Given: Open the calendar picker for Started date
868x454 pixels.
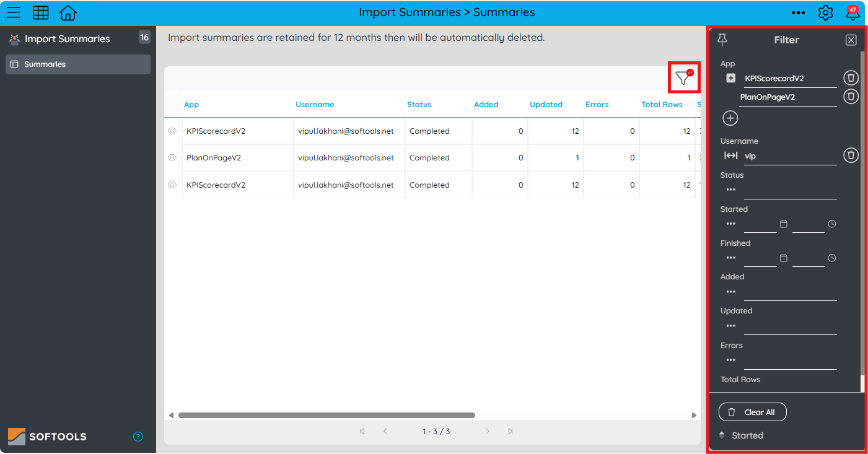Looking at the screenshot, I should [783, 224].
